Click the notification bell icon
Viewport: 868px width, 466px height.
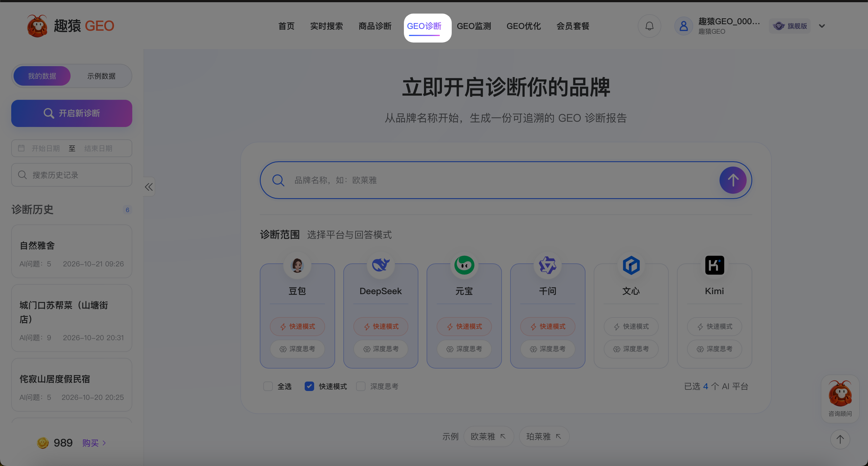pos(649,26)
